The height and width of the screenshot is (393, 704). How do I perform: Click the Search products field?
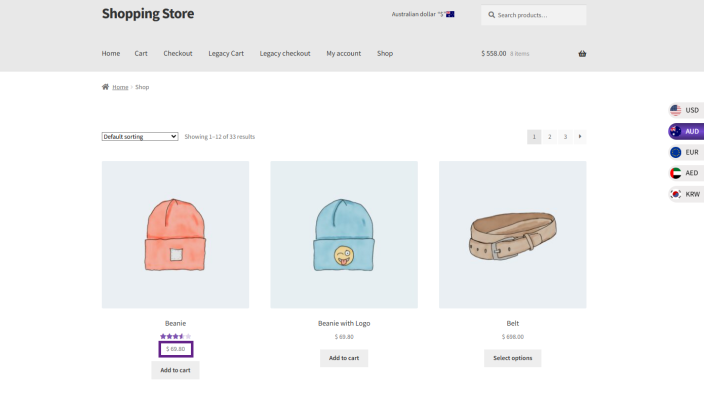[x=533, y=15]
